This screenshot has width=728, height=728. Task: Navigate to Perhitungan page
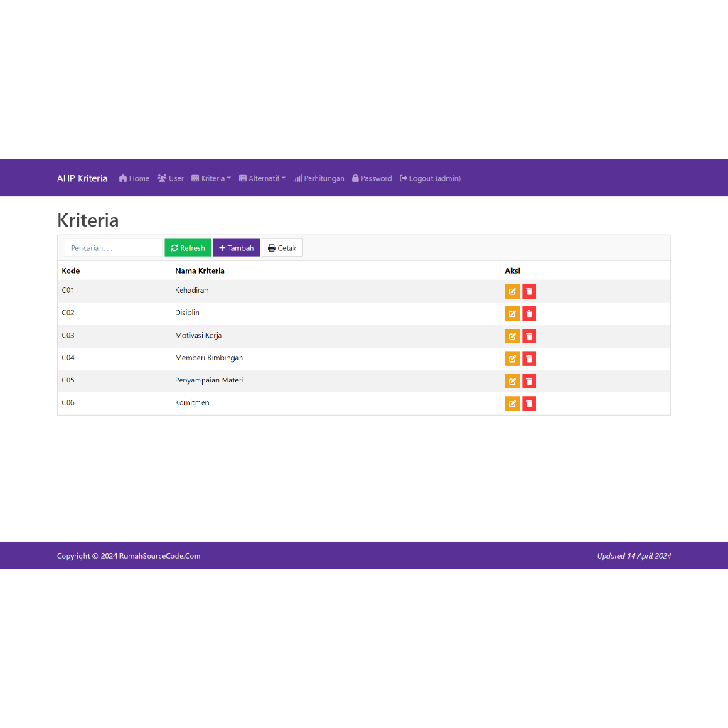point(318,178)
